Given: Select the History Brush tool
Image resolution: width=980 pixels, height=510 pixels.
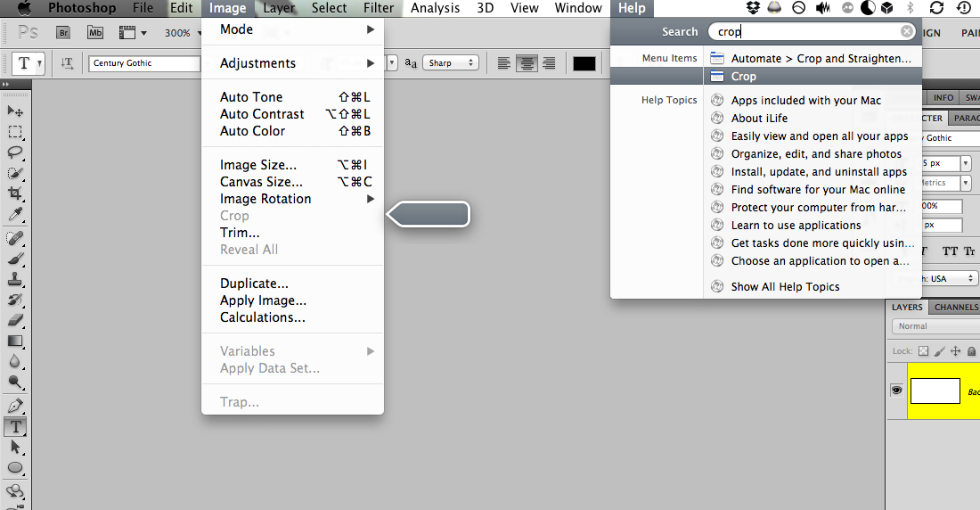Looking at the screenshot, I should (15, 300).
